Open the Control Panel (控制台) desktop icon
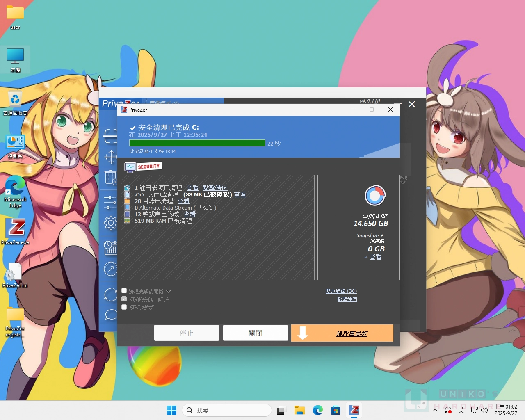Viewport: 525px width, 420px height. click(x=15, y=146)
